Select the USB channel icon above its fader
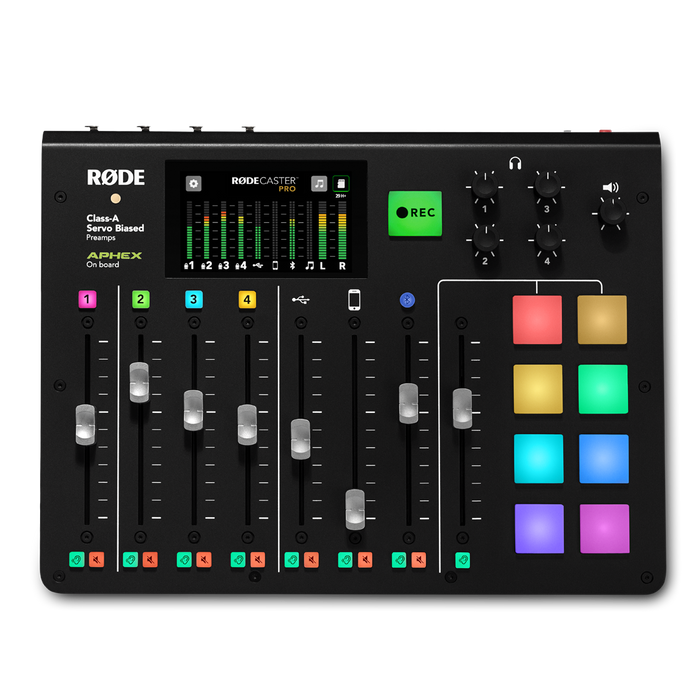 [300, 300]
